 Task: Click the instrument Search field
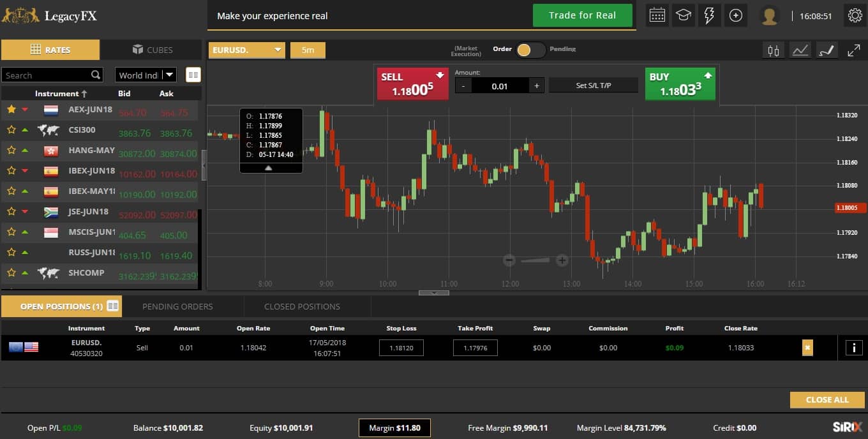47,75
